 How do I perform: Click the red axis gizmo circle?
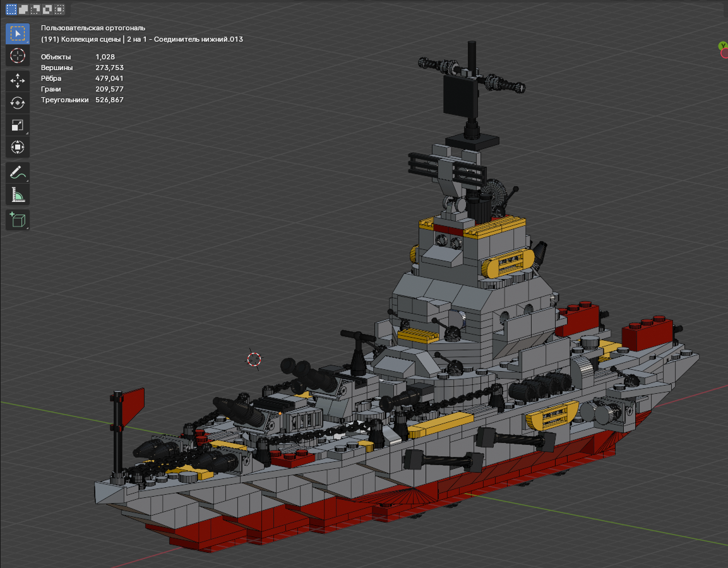(725, 53)
